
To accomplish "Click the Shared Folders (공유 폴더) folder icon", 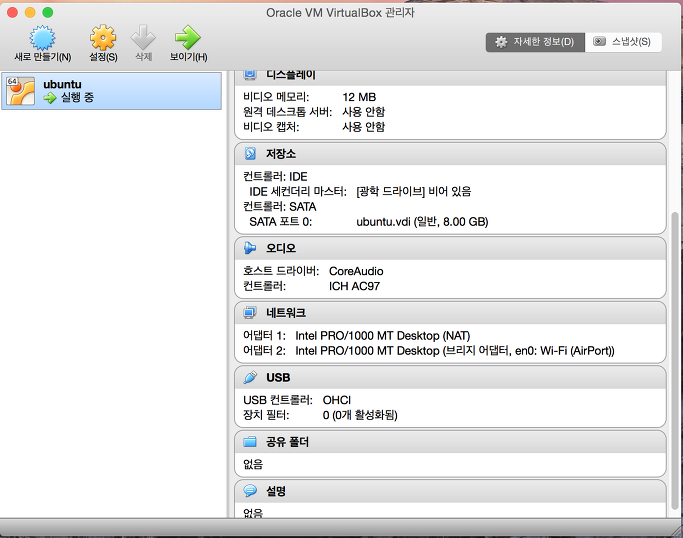I will pos(250,442).
